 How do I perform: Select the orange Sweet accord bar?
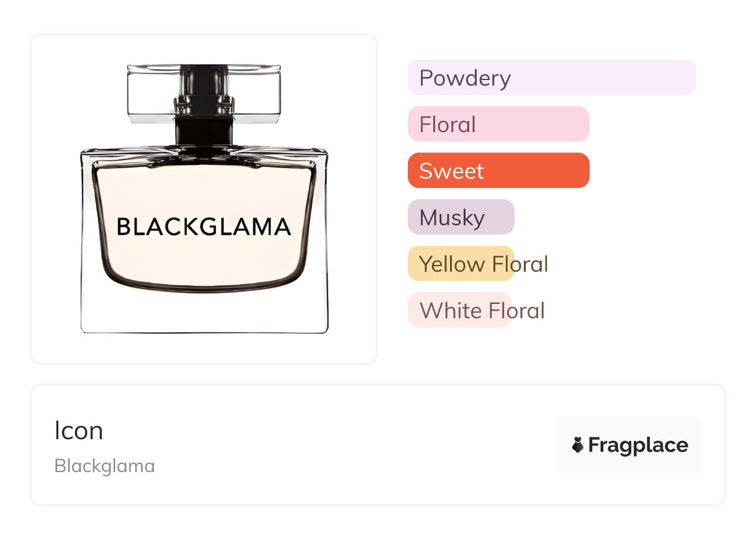(498, 171)
